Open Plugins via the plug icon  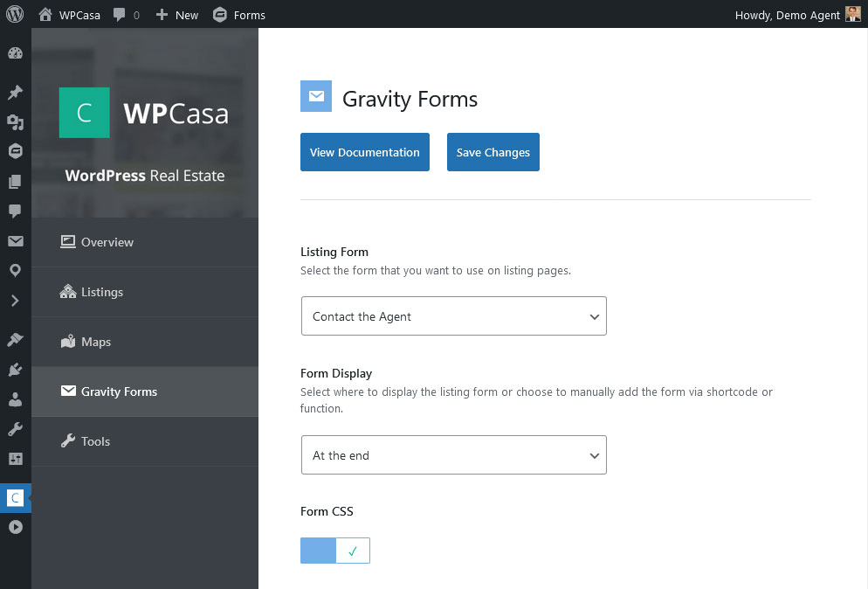click(x=15, y=370)
